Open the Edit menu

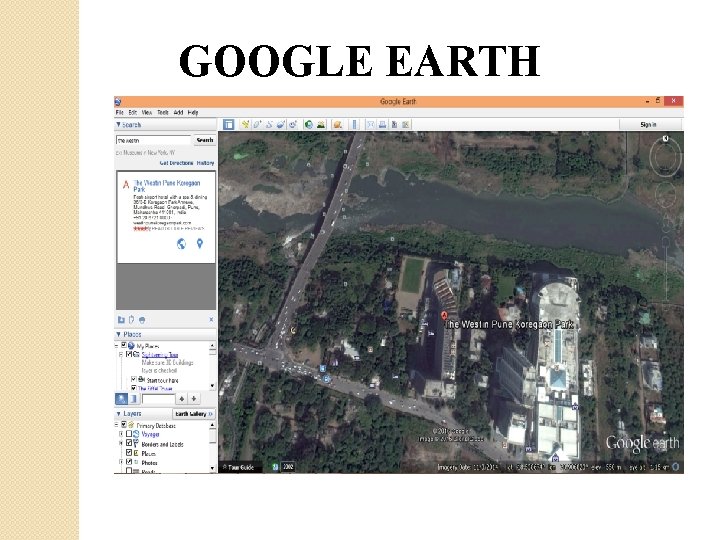point(133,112)
